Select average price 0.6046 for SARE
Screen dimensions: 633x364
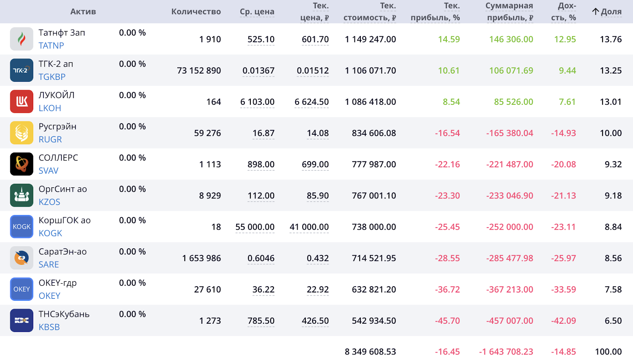pyautogui.click(x=261, y=258)
